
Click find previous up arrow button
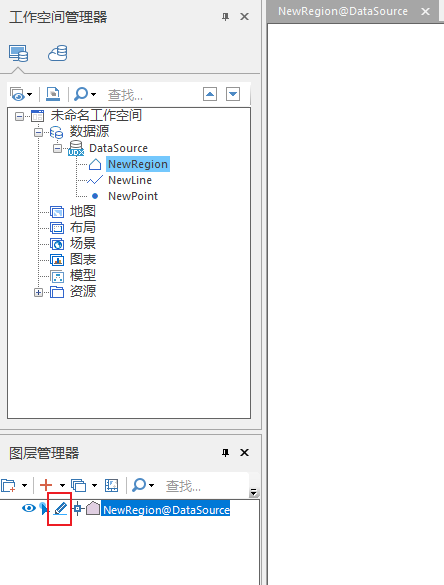[210, 94]
